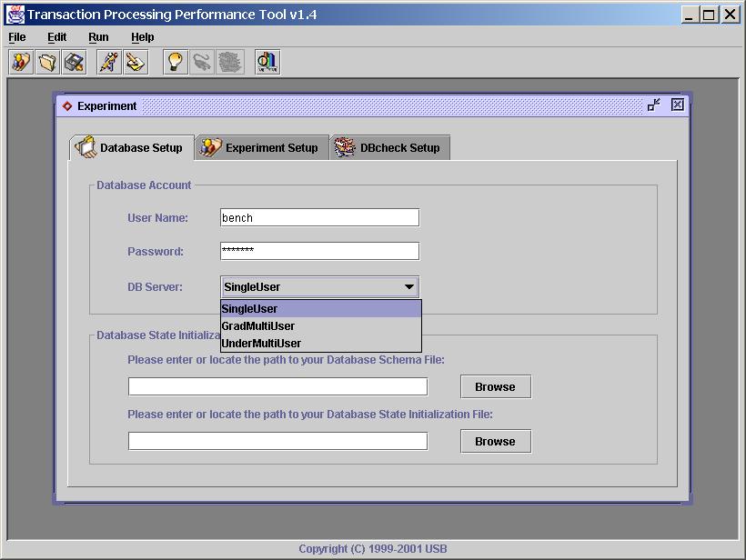Click the greyed-out scribble toolbar icon
Viewport: 746px width, 560px height.
230,62
